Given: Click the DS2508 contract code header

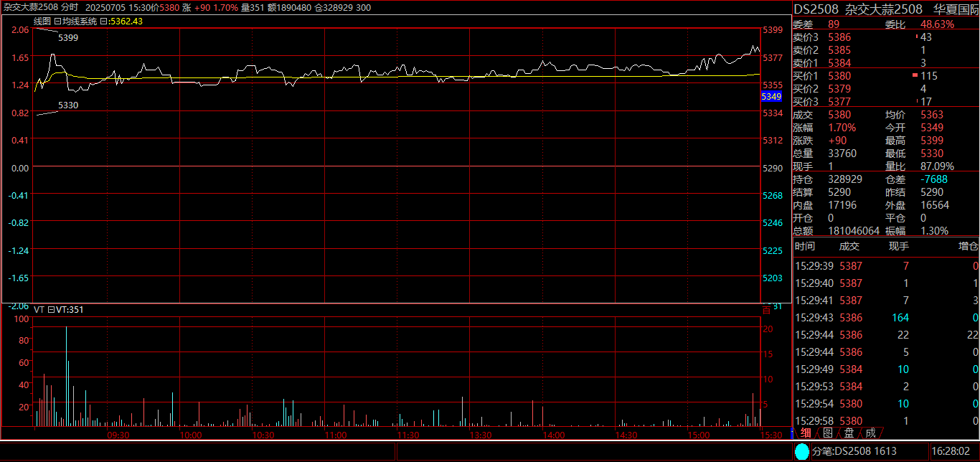Looking at the screenshot, I should (x=816, y=9).
